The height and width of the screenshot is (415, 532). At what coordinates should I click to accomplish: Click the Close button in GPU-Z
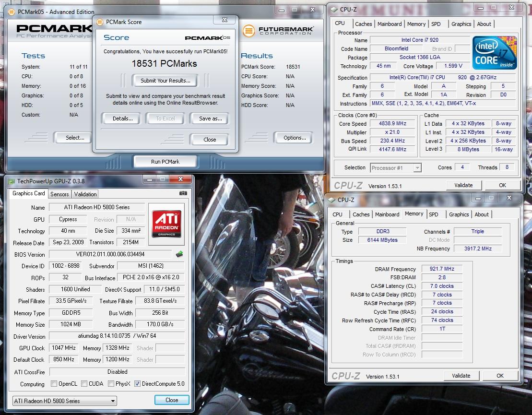[x=172, y=400]
